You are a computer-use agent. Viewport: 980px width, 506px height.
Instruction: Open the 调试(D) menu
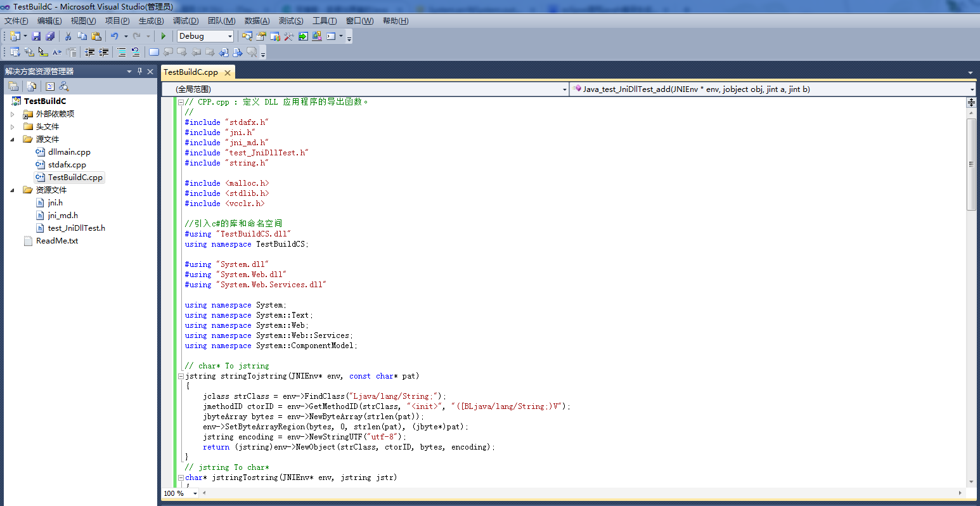186,21
